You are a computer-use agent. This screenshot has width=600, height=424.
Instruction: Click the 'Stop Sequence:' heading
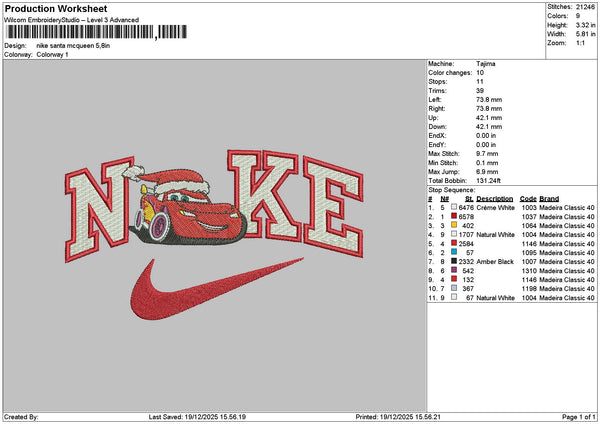452,190
